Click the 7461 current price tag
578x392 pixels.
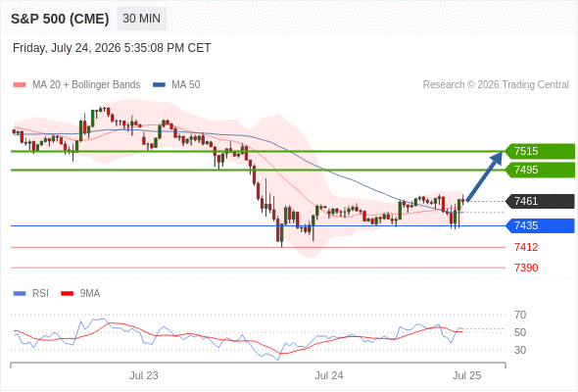point(540,201)
